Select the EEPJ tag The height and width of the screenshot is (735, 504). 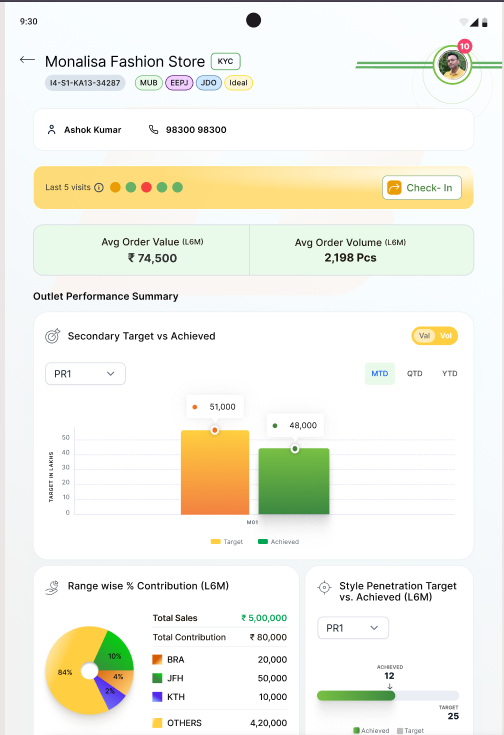(179, 83)
